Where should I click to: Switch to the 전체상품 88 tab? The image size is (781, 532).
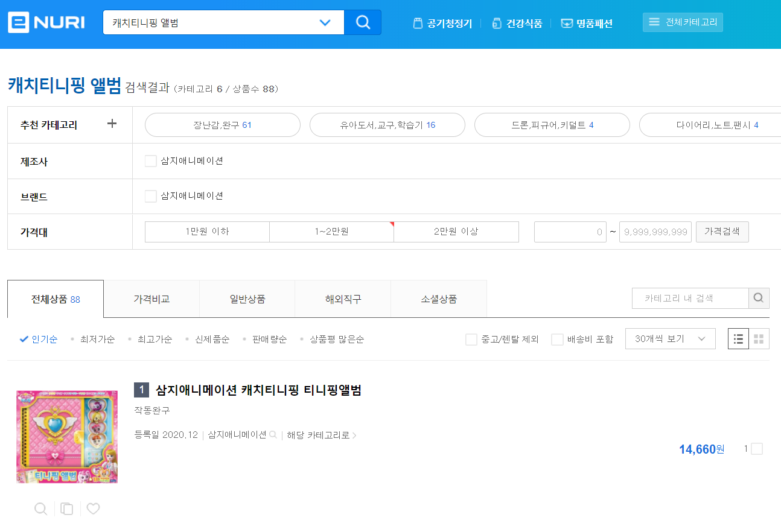(x=56, y=299)
